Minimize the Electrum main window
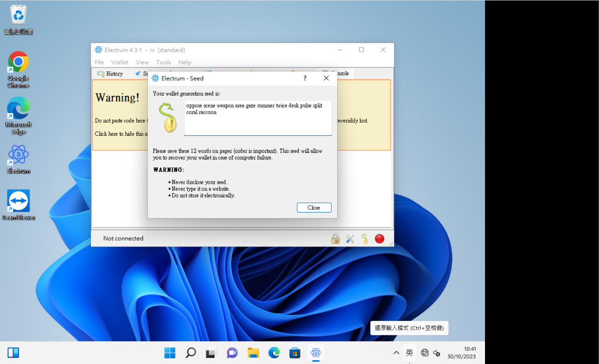599x364 pixels. (x=340, y=50)
